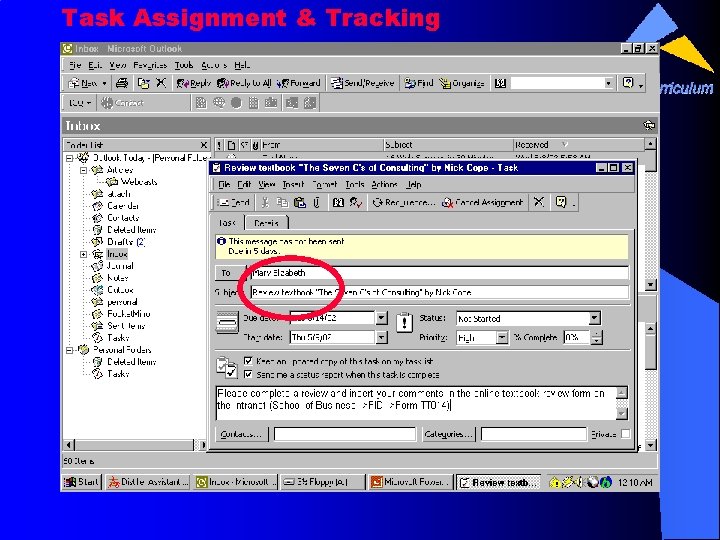Toggle the Private checkbox
The width and height of the screenshot is (720, 540).
(625, 434)
